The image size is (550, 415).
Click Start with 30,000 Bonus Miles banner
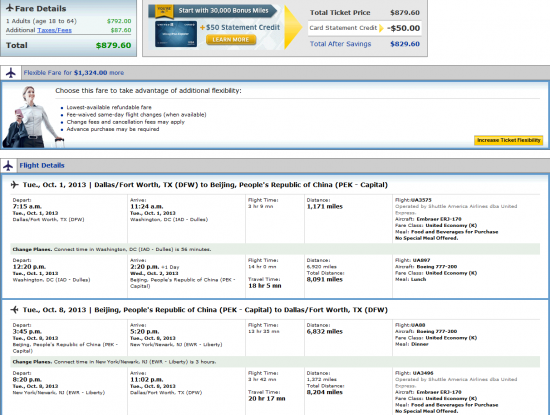[x=223, y=11]
